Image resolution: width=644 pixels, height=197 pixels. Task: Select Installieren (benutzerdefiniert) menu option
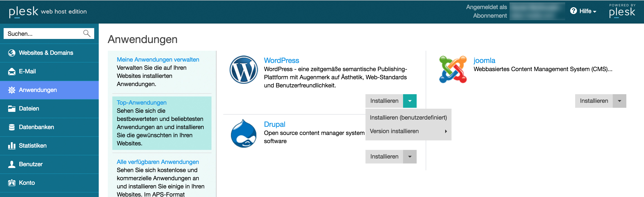[408, 118]
